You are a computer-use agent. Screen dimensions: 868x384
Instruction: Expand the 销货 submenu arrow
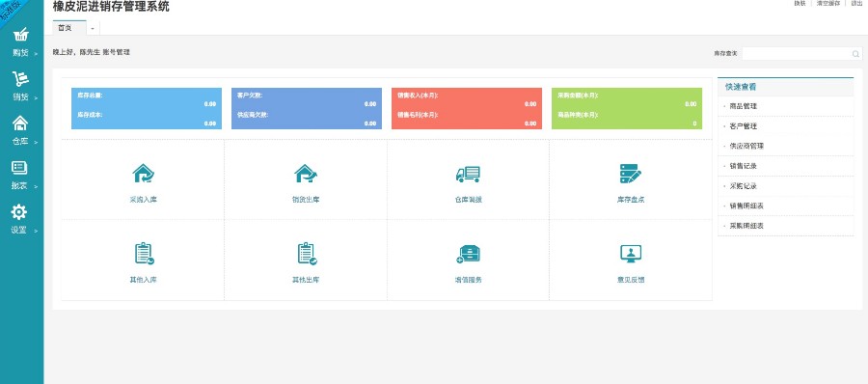36,98
